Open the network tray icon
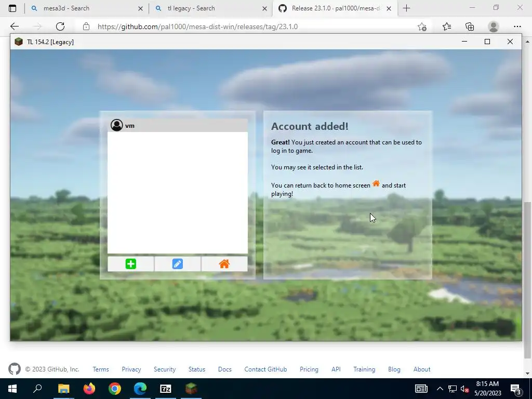The height and width of the screenshot is (399, 532). (453, 389)
